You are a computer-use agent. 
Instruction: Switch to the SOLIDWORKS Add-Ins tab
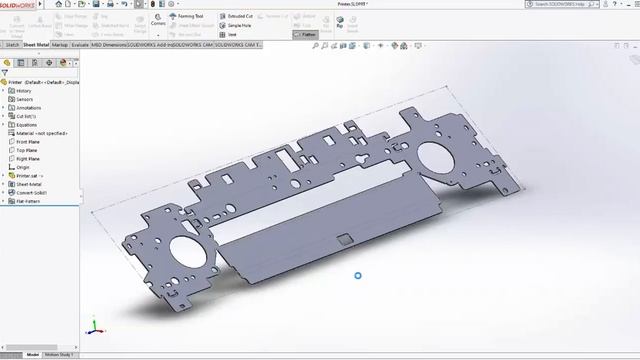(150, 45)
